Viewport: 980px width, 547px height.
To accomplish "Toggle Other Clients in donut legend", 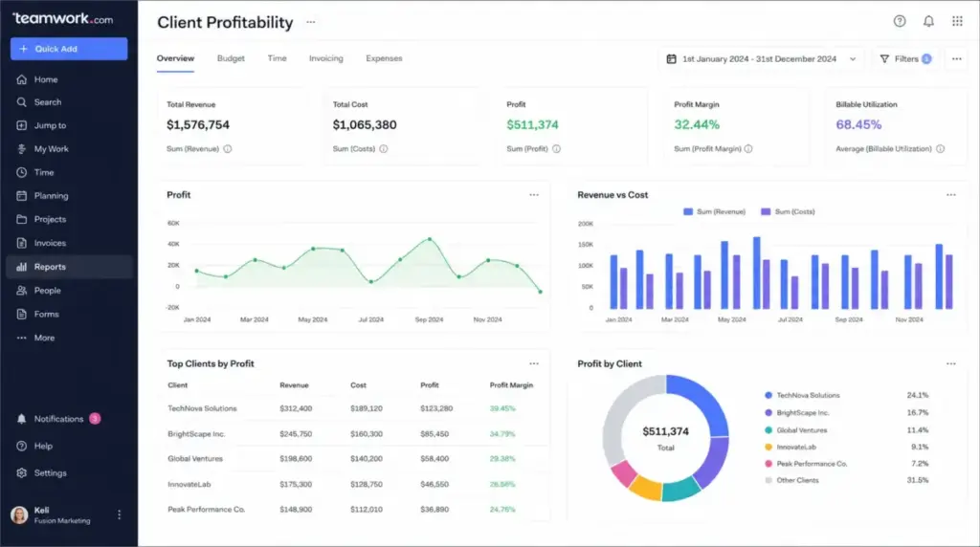I will coord(791,480).
